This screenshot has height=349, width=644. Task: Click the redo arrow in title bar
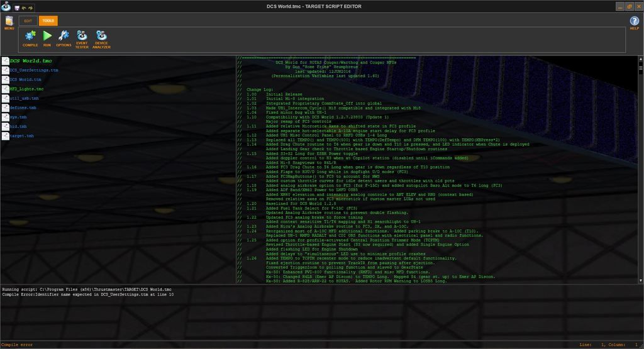31,6
